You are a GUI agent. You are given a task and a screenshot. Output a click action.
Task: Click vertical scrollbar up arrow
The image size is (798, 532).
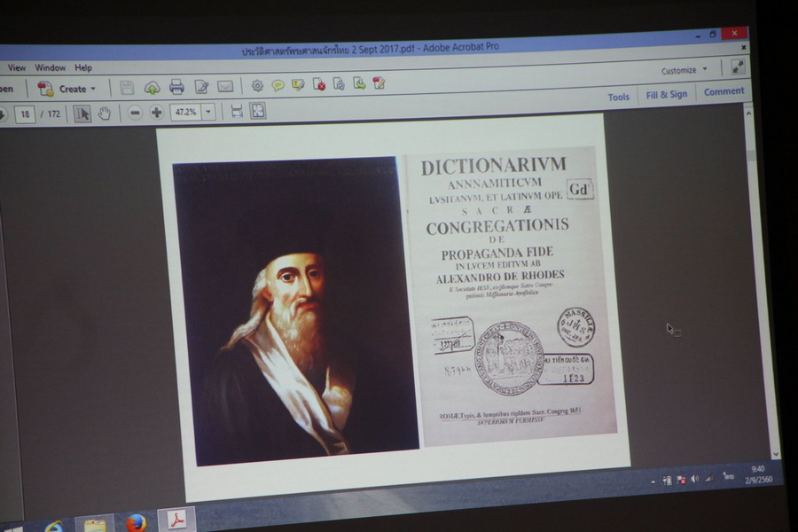(x=748, y=113)
